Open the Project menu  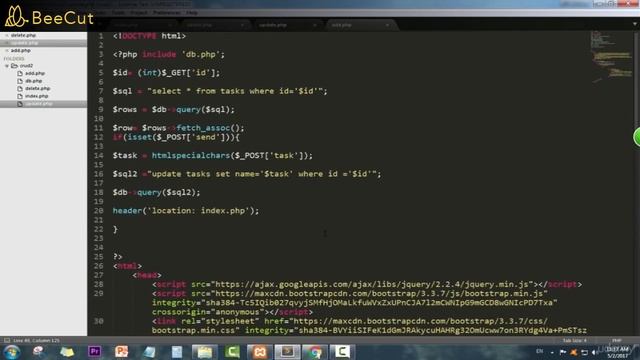[139, 13]
